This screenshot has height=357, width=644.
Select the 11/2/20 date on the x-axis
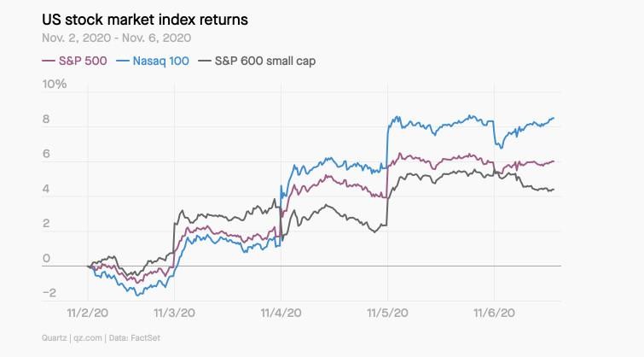(88, 313)
